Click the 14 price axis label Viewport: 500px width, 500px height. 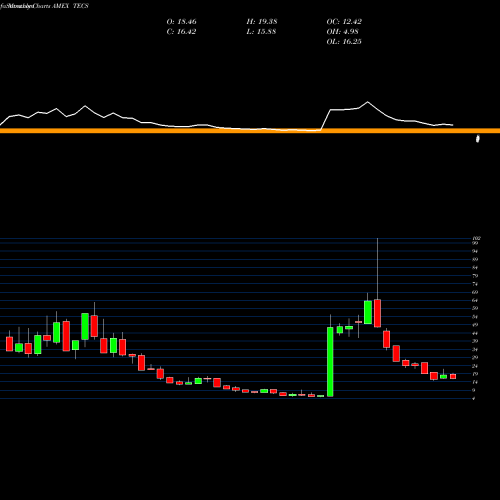click(x=475, y=382)
